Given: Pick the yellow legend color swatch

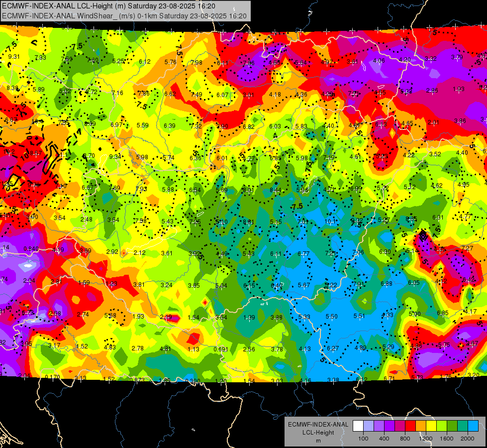Looking at the screenshot, I should tap(431, 426).
